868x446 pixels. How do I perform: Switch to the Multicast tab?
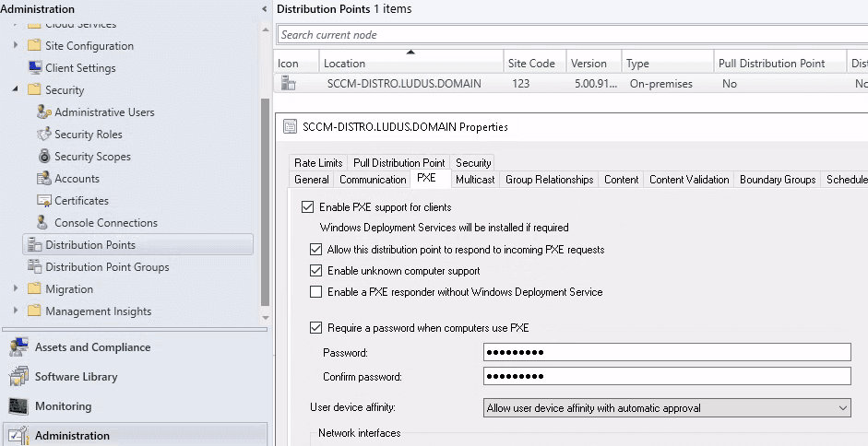pyautogui.click(x=475, y=179)
